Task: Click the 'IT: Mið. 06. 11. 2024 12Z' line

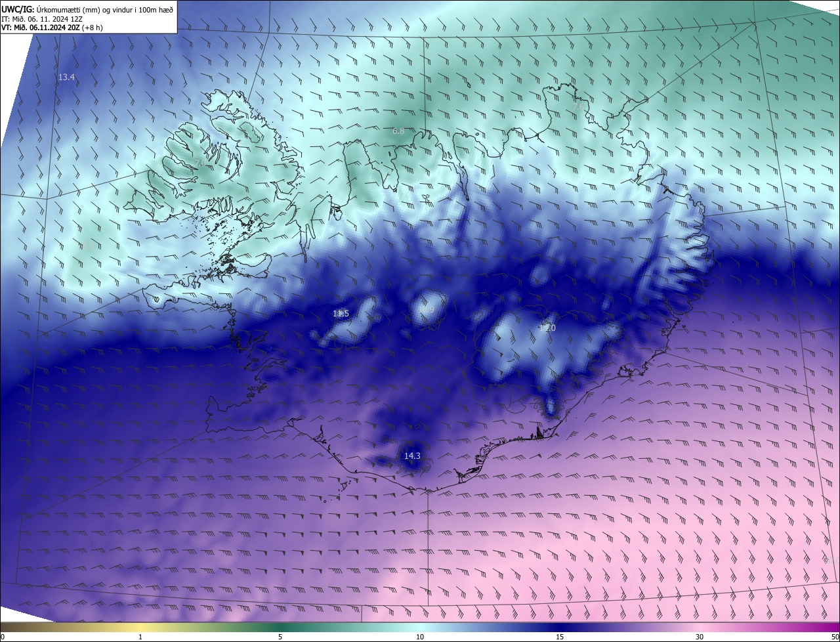Action: (x=42, y=19)
